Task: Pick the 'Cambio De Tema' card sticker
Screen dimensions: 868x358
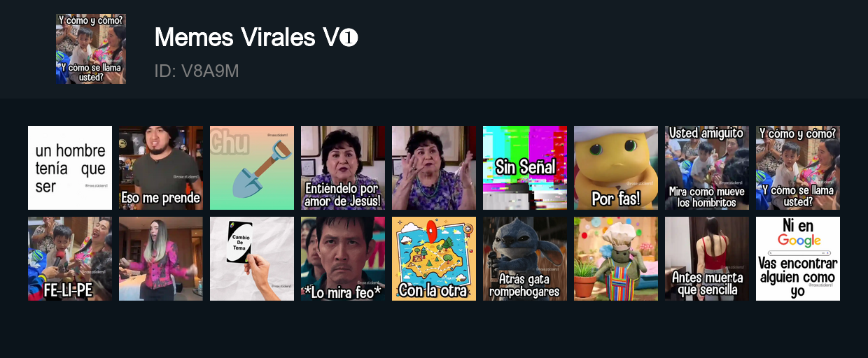Action: (x=252, y=259)
